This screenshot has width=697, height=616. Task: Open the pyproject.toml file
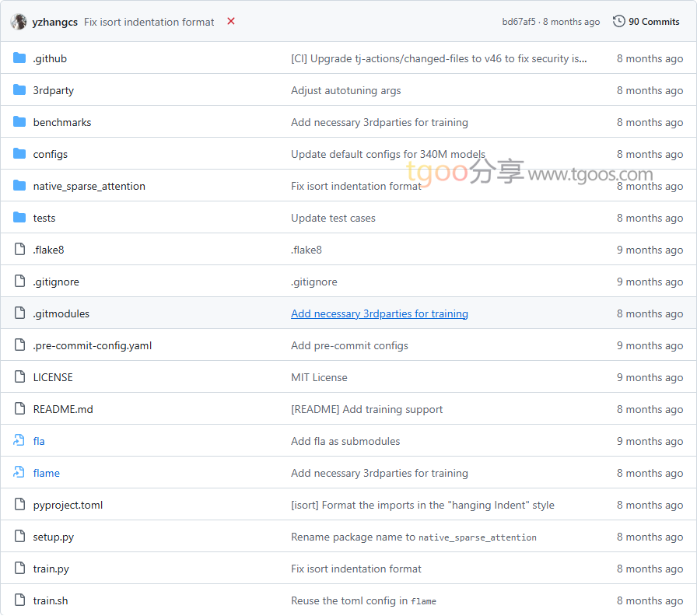(68, 505)
